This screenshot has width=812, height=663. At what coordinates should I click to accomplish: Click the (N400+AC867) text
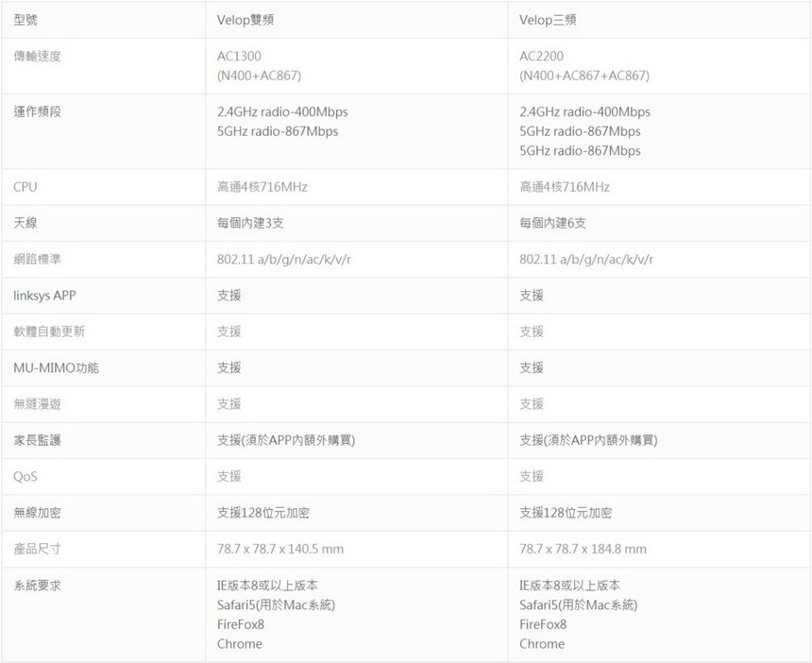coord(259,76)
